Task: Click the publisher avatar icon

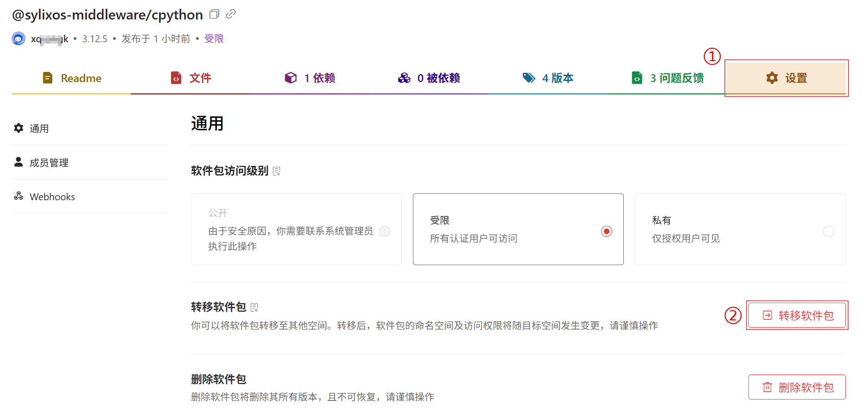Action: [x=19, y=38]
